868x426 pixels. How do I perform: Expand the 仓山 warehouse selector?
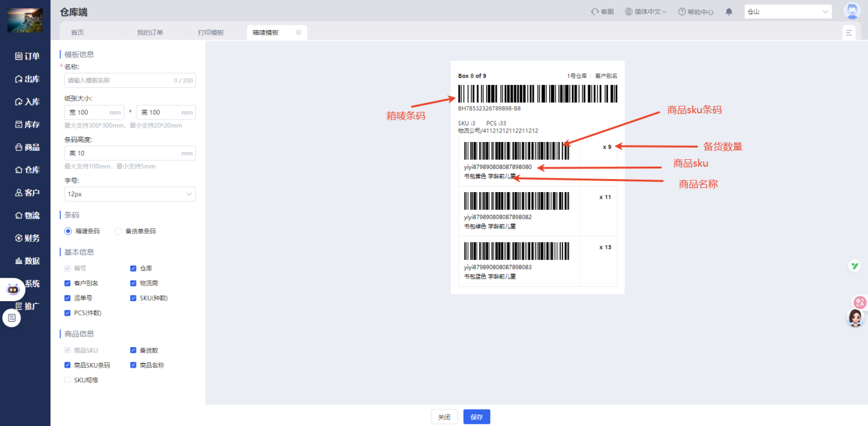click(x=788, y=12)
